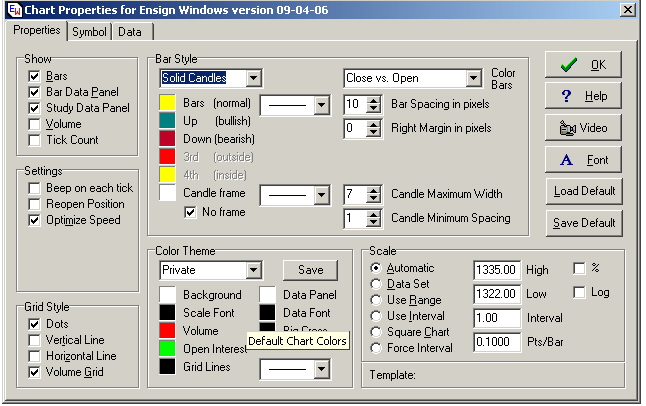Click the Data Font color swatch
Screen dimensions: 646x406
click(x=267, y=313)
